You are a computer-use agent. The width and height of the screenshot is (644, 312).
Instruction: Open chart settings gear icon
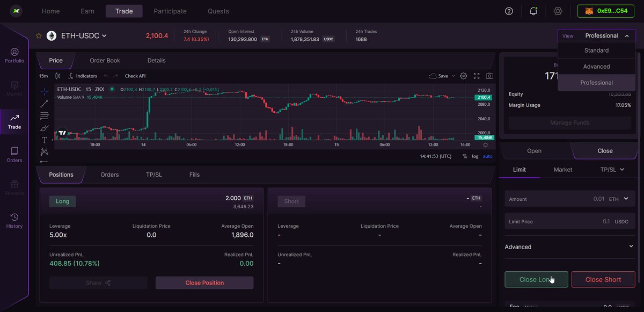click(x=464, y=76)
